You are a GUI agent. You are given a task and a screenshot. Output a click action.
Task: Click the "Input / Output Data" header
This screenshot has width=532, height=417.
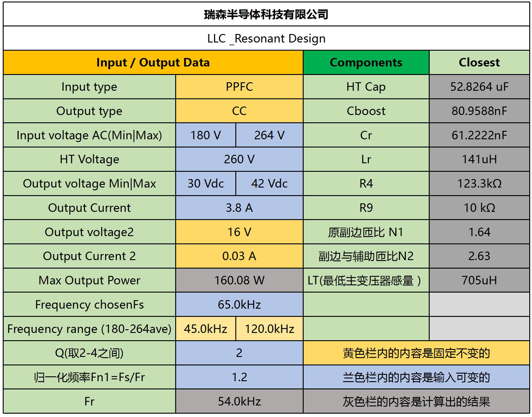153,63
